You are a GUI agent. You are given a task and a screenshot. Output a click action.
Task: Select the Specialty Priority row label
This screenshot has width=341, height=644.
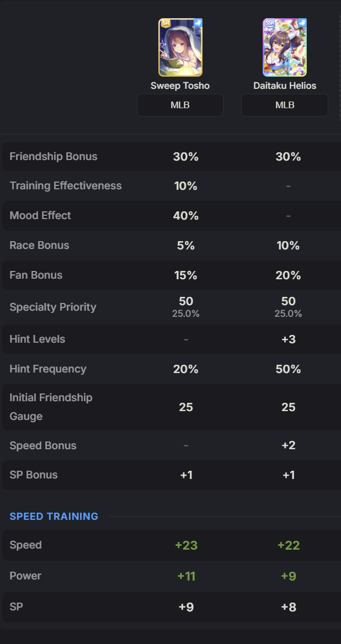coord(53,307)
